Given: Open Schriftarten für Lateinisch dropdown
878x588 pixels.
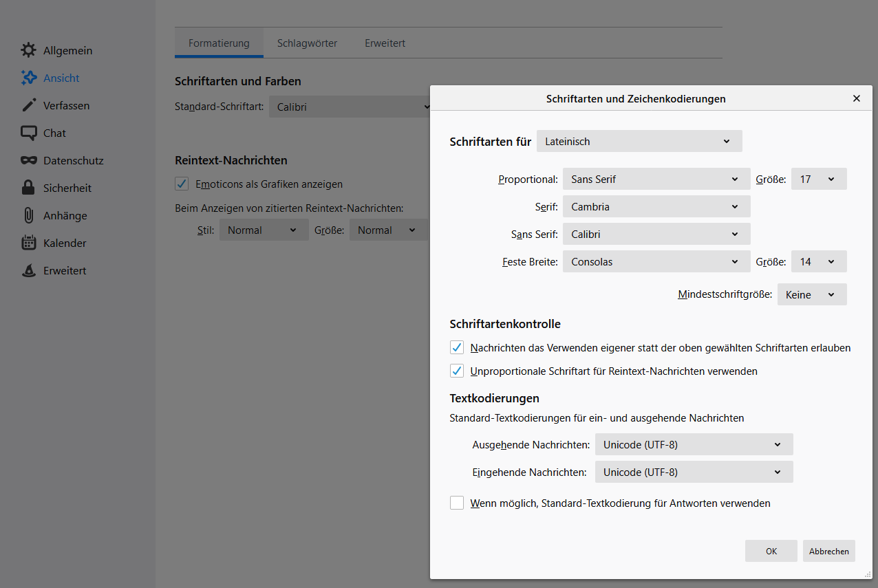Looking at the screenshot, I should [x=639, y=141].
